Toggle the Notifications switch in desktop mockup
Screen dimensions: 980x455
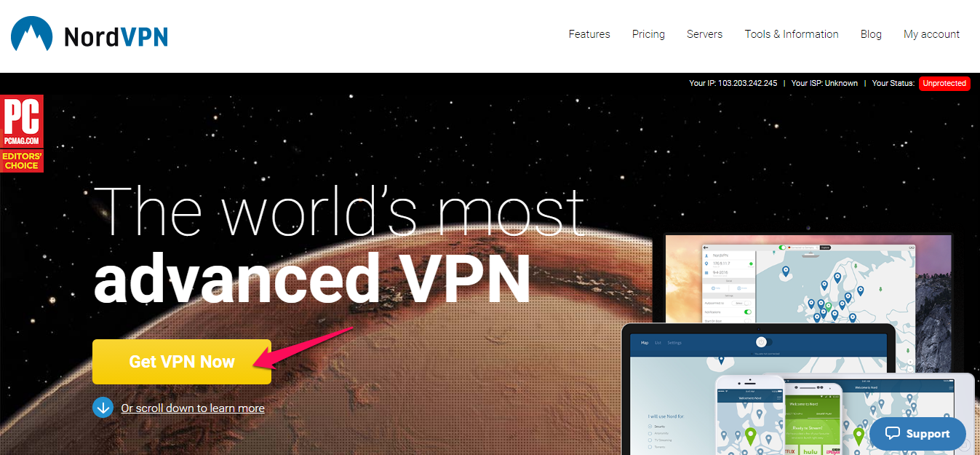point(748,312)
